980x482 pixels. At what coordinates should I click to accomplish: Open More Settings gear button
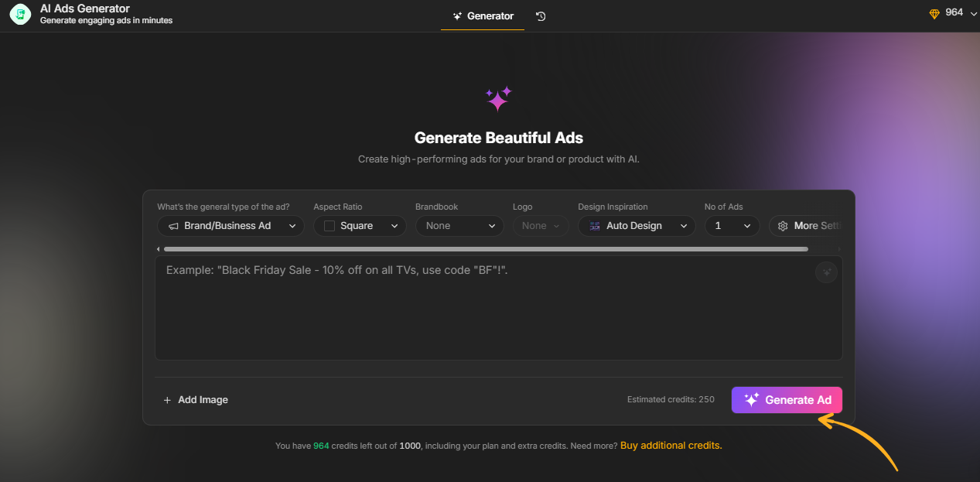(806, 226)
